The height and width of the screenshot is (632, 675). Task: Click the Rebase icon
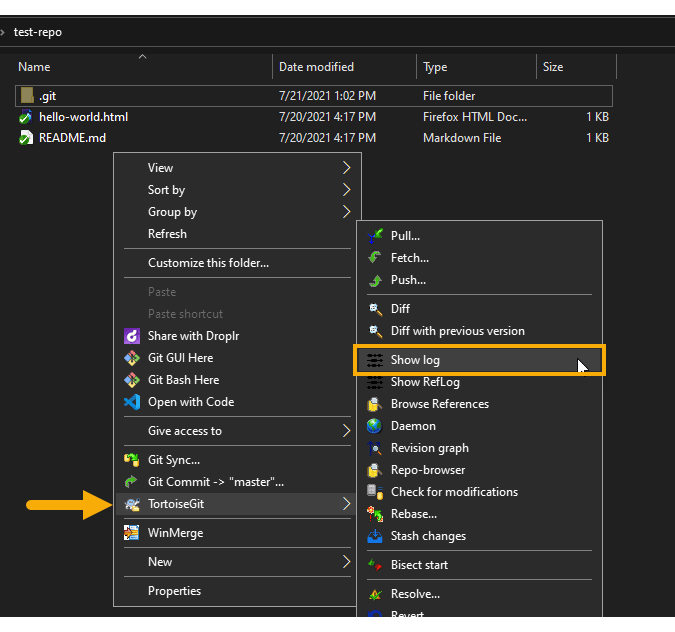(x=375, y=514)
